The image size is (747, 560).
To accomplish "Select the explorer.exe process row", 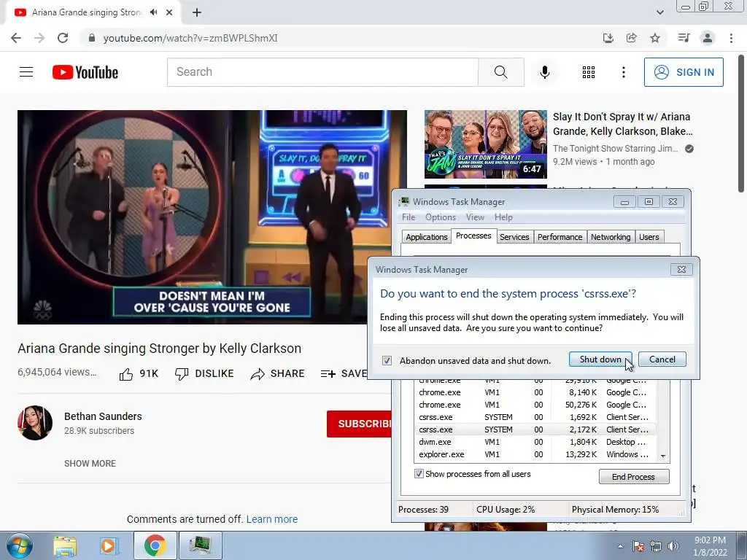I will (x=535, y=454).
